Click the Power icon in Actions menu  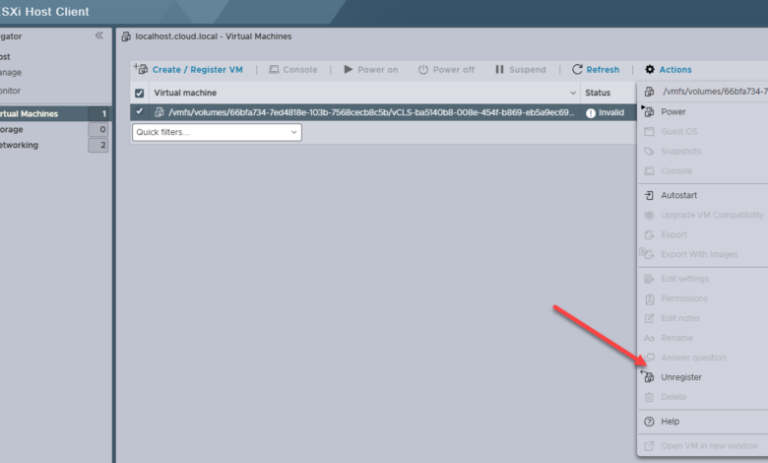point(649,112)
